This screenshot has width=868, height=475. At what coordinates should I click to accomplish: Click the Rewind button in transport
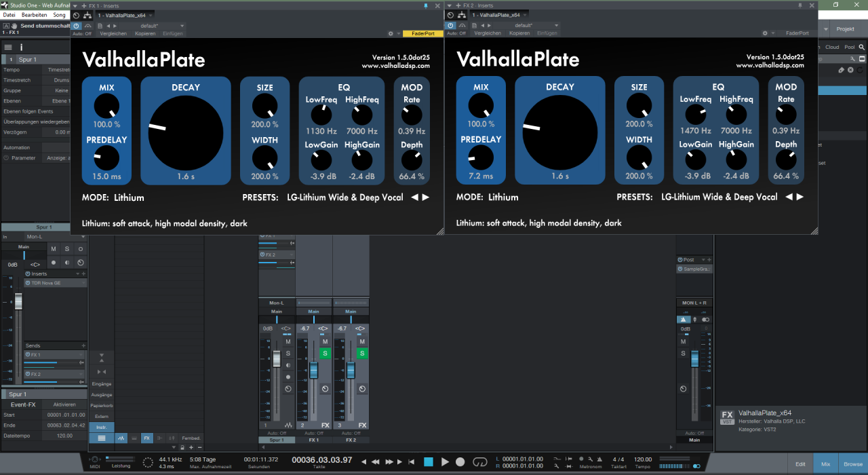point(376,461)
